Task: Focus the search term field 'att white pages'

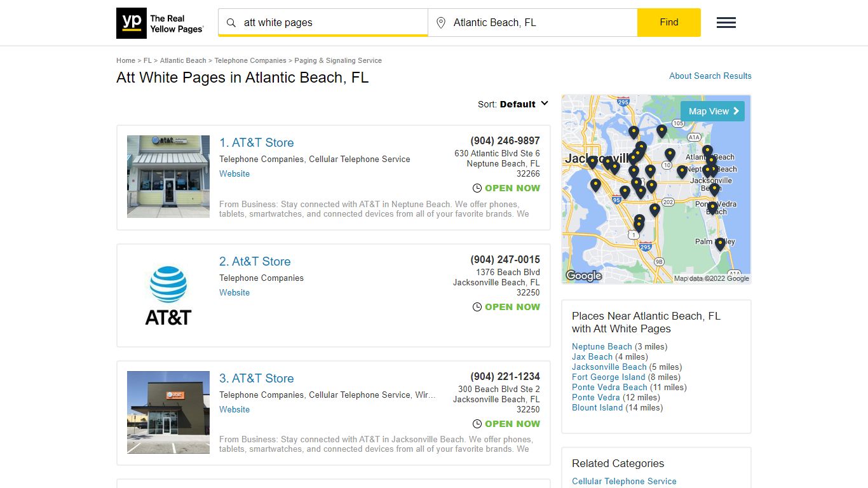Action: click(x=323, y=23)
